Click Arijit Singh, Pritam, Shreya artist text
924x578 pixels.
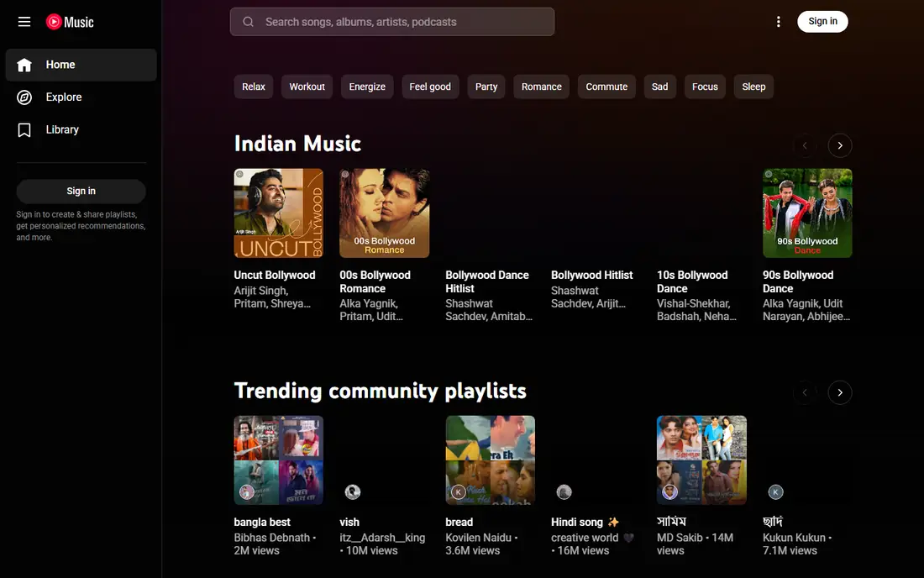click(x=272, y=297)
